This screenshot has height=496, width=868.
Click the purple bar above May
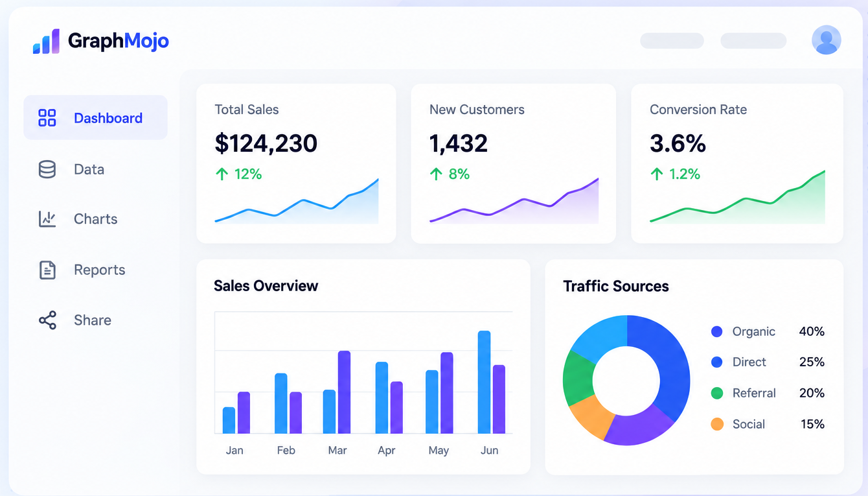(447, 393)
